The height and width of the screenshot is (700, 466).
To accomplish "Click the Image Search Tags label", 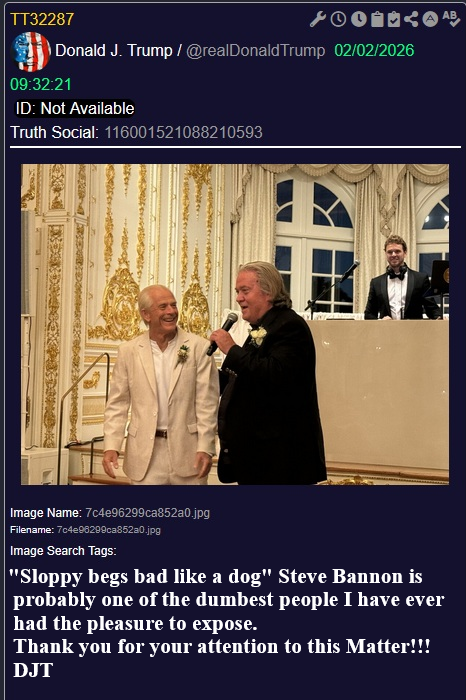I will [x=63, y=551].
